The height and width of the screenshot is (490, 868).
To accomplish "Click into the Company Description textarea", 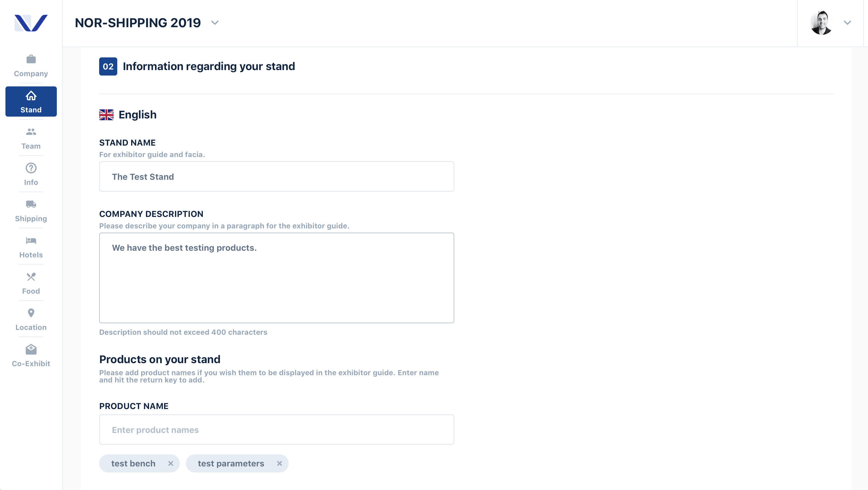I will pyautogui.click(x=277, y=278).
